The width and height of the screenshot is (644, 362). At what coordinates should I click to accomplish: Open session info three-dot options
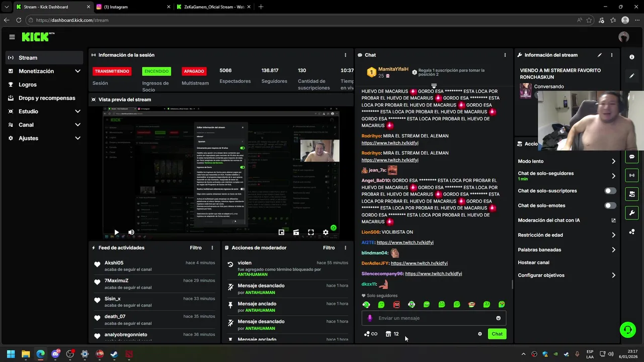pyautogui.click(x=345, y=55)
